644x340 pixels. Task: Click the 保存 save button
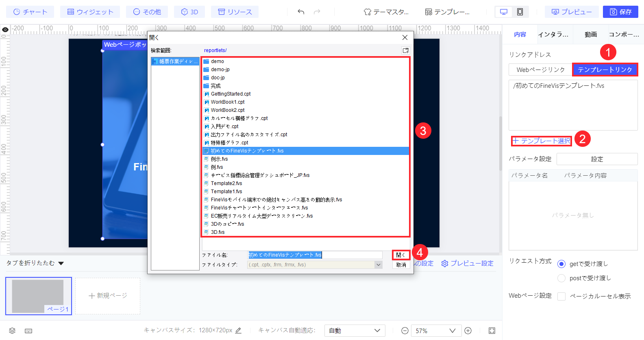coord(620,12)
